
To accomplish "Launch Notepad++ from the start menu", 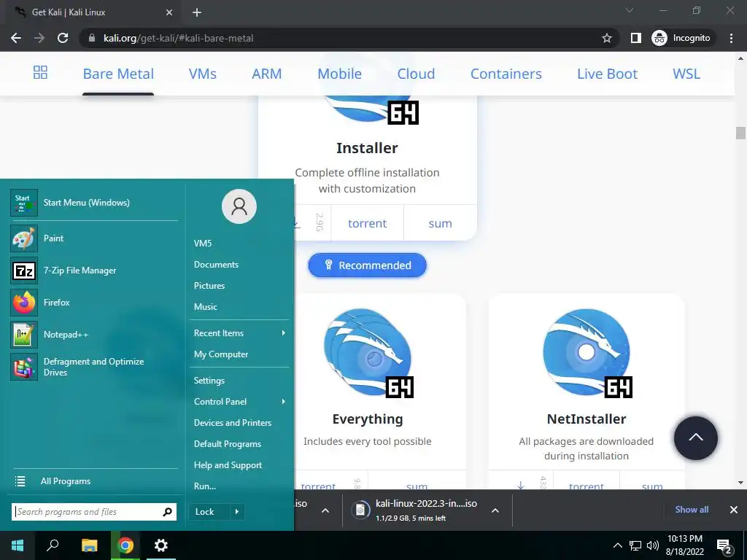I will [94, 334].
